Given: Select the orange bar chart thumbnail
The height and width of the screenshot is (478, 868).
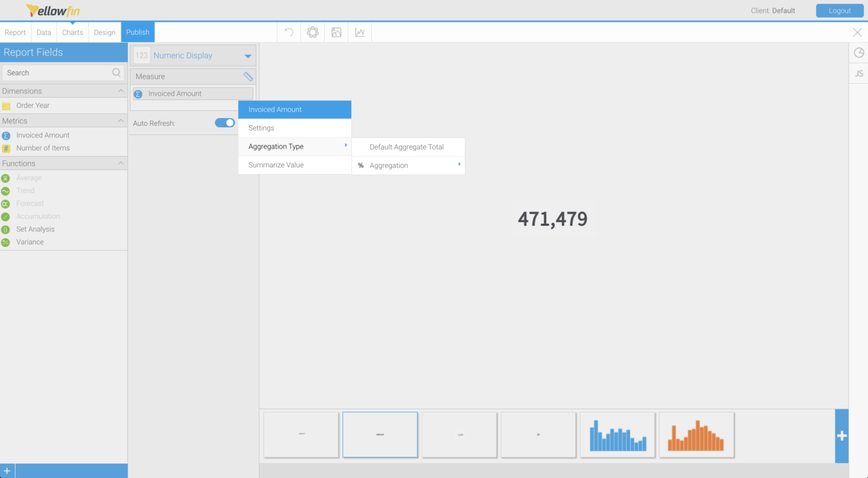Looking at the screenshot, I should click(x=696, y=434).
